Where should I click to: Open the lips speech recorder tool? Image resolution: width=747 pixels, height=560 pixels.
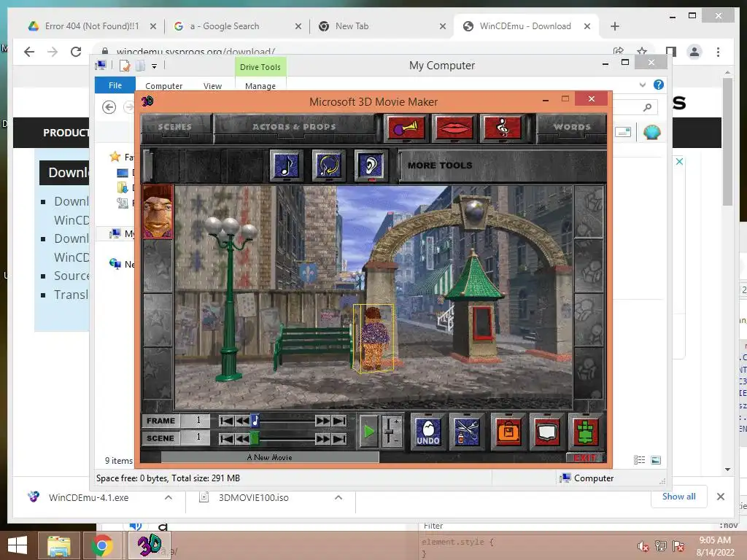click(x=454, y=128)
